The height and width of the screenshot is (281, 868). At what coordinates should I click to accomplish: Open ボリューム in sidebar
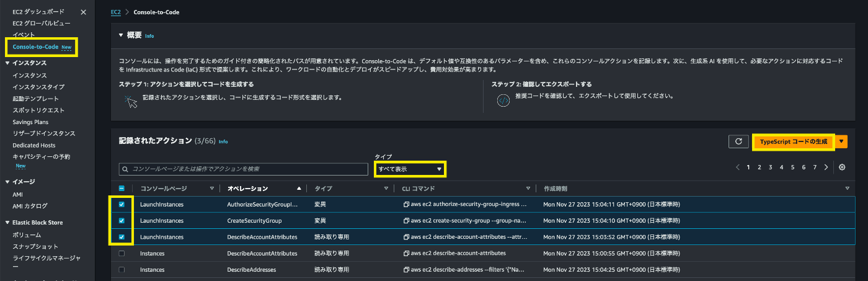point(27,235)
